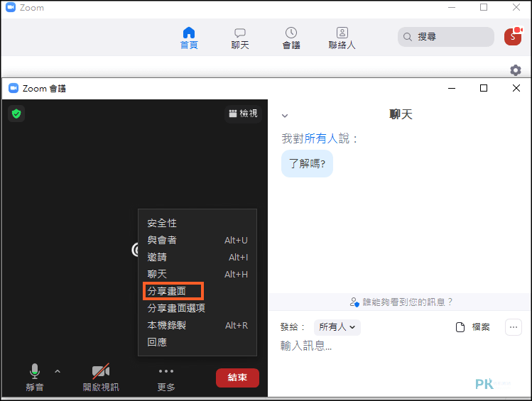Mute the microphone with 靜音
532x401 pixels.
point(35,378)
